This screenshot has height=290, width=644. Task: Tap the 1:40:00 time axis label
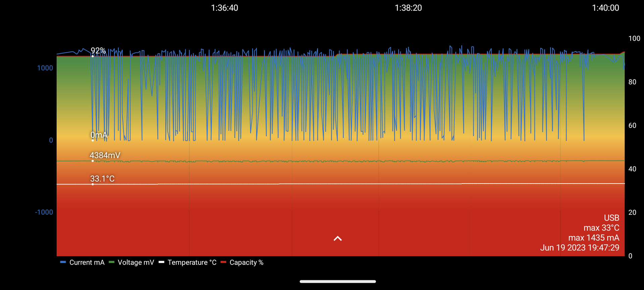point(605,8)
